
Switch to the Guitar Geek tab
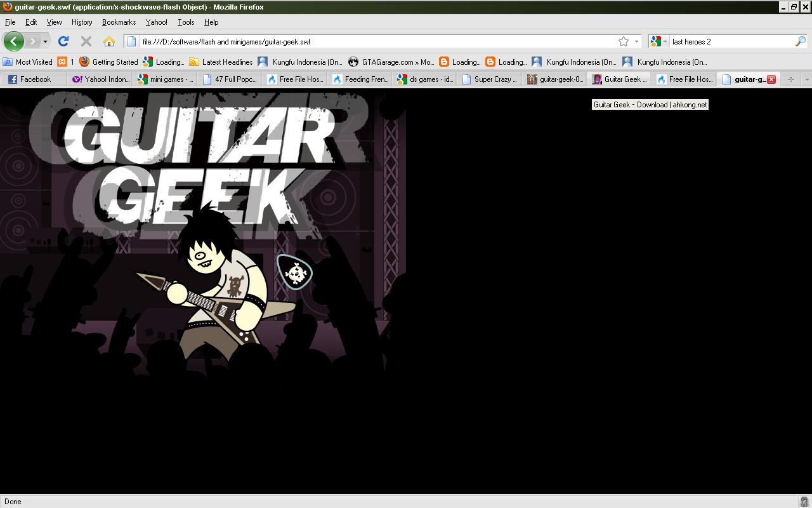click(620, 79)
